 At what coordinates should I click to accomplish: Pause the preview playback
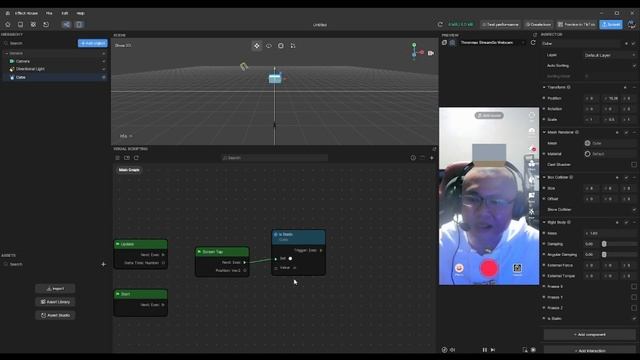[484, 350]
